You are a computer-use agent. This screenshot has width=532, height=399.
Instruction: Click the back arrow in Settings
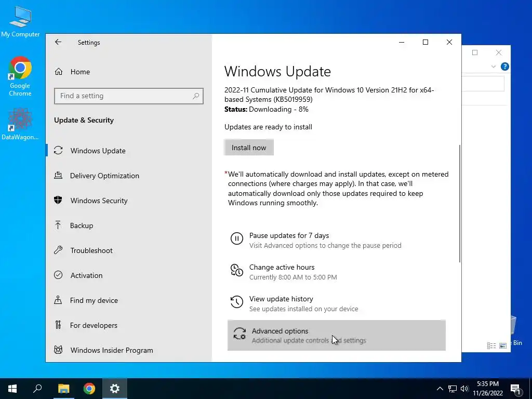[x=58, y=42]
